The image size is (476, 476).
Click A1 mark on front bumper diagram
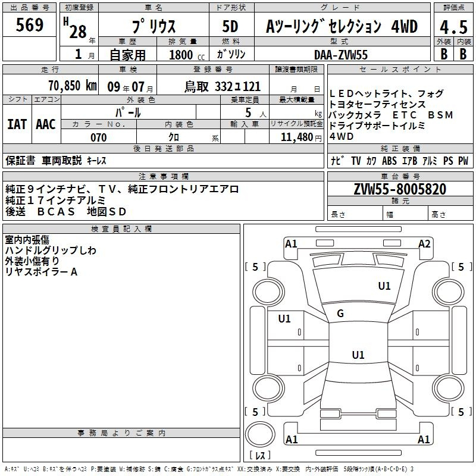pyautogui.click(x=291, y=244)
